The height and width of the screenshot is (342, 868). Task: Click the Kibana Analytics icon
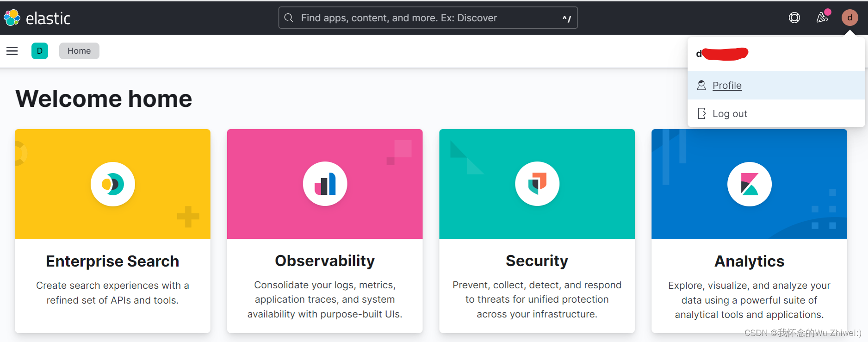pyautogui.click(x=750, y=184)
